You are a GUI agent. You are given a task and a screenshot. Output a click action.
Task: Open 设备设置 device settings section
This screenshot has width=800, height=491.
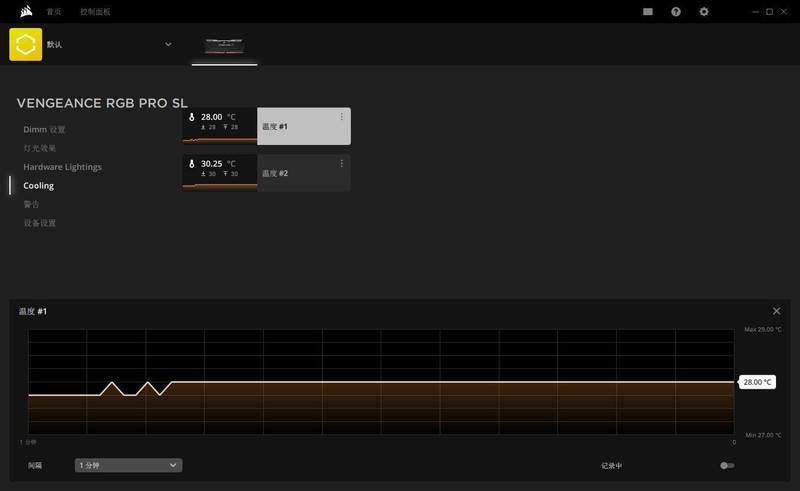tap(40, 223)
